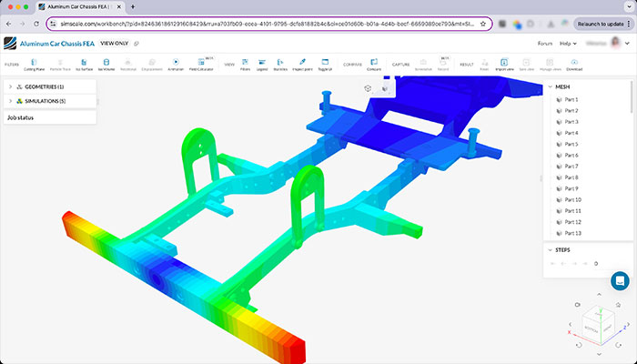The height and width of the screenshot is (364, 637).
Task: Toggle visibility icon of Part 8
Action: point(559,177)
